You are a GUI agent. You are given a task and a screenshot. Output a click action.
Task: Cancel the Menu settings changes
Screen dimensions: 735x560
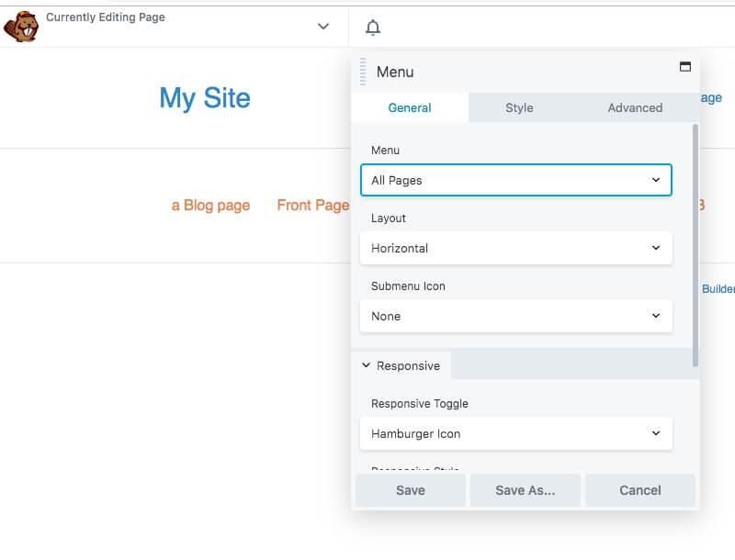pyautogui.click(x=639, y=490)
